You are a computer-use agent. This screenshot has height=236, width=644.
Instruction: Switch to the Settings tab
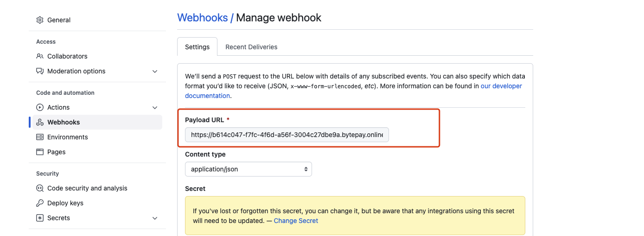pyautogui.click(x=198, y=47)
